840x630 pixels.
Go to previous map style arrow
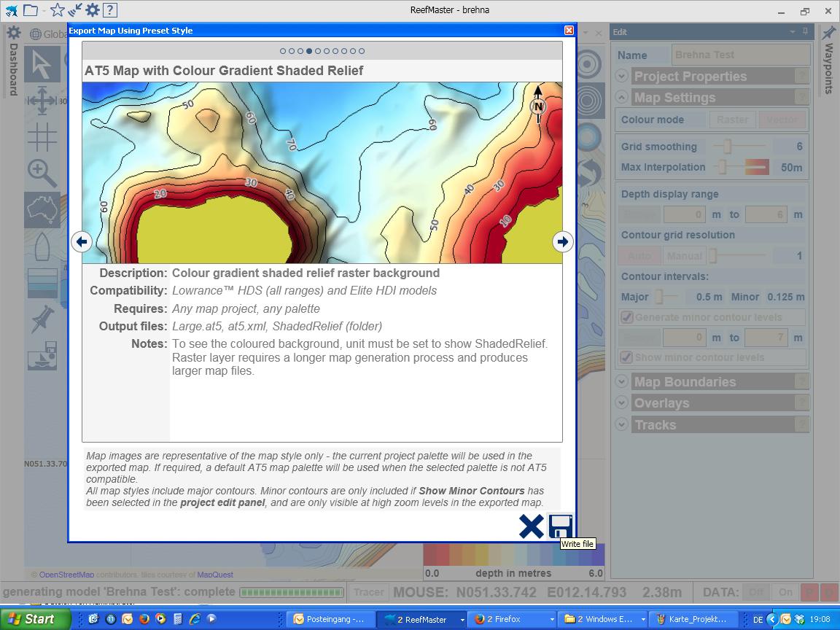(x=82, y=241)
